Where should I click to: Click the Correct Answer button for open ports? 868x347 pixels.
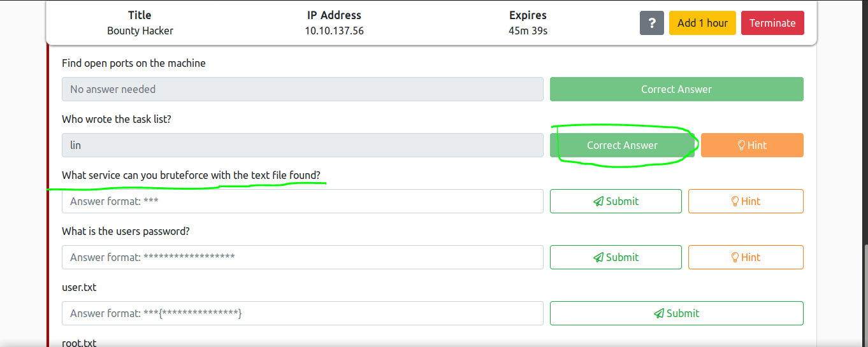click(x=676, y=89)
